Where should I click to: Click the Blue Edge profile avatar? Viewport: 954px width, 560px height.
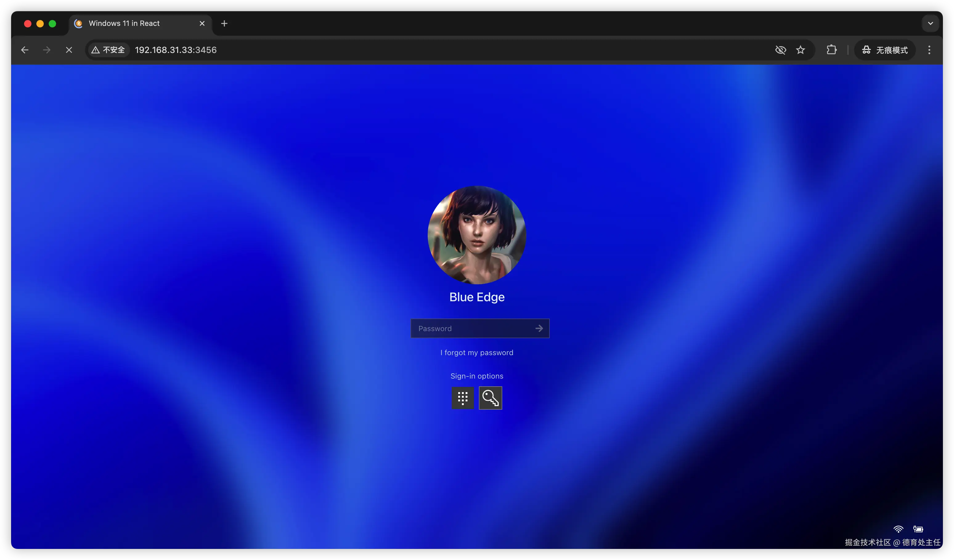click(477, 235)
